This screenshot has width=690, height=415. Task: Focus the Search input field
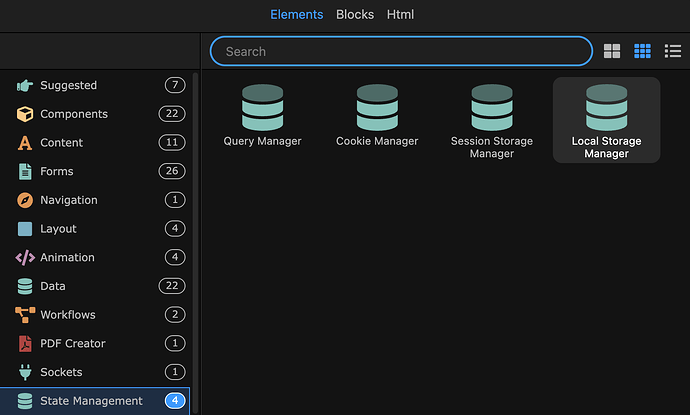401,51
